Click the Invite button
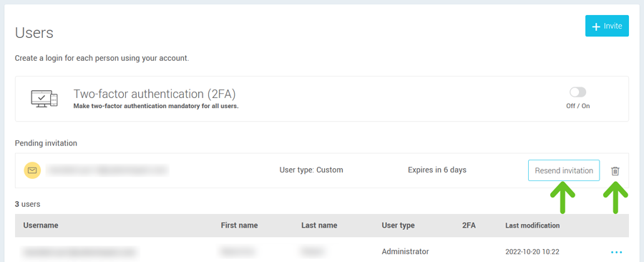This screenshot has height=262, width=644. tap(607, 26)
